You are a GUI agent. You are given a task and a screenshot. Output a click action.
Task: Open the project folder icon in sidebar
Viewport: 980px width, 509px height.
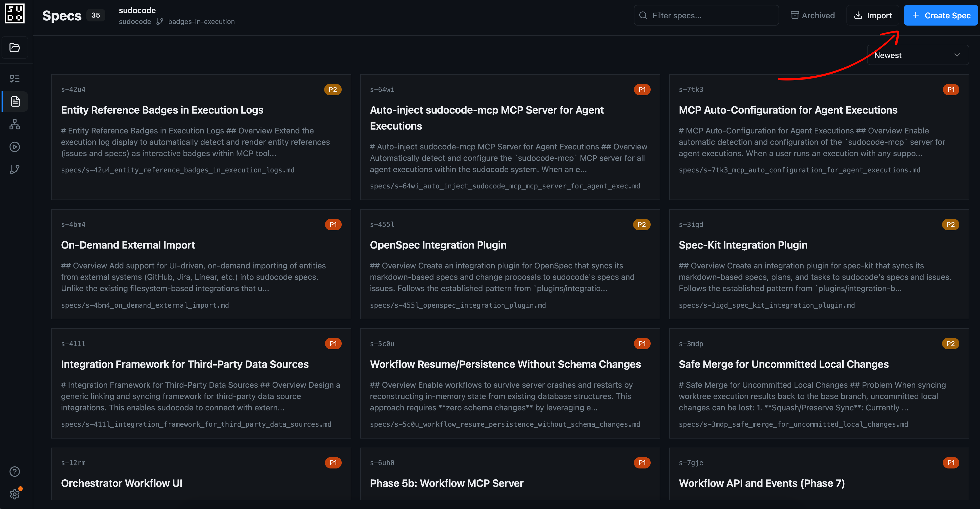[x=14, y=47]
